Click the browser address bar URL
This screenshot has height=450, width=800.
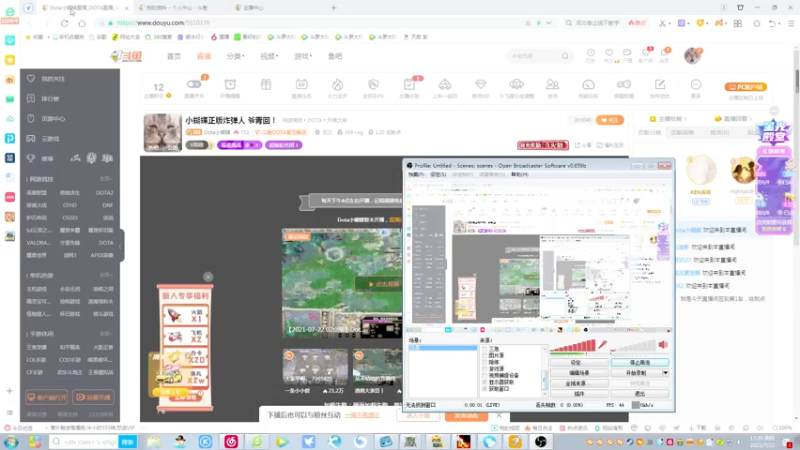tap(163, 23)
